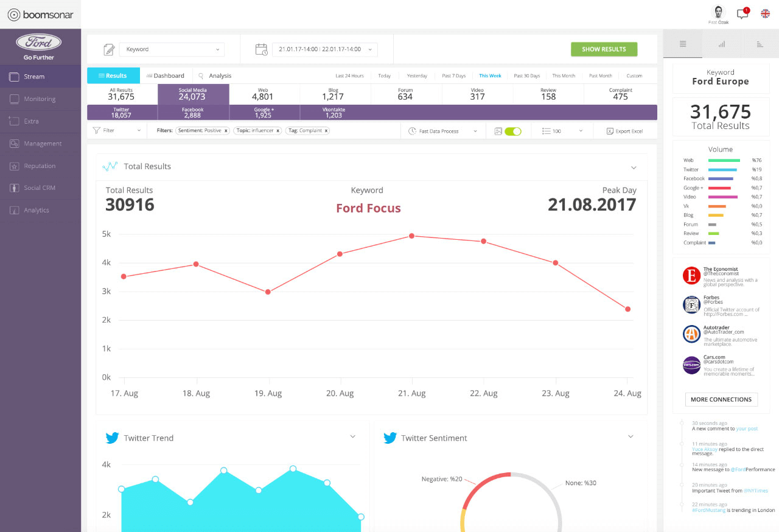Open Monitoring in the sidebar
Screen dimensions: 779x532
40,99
